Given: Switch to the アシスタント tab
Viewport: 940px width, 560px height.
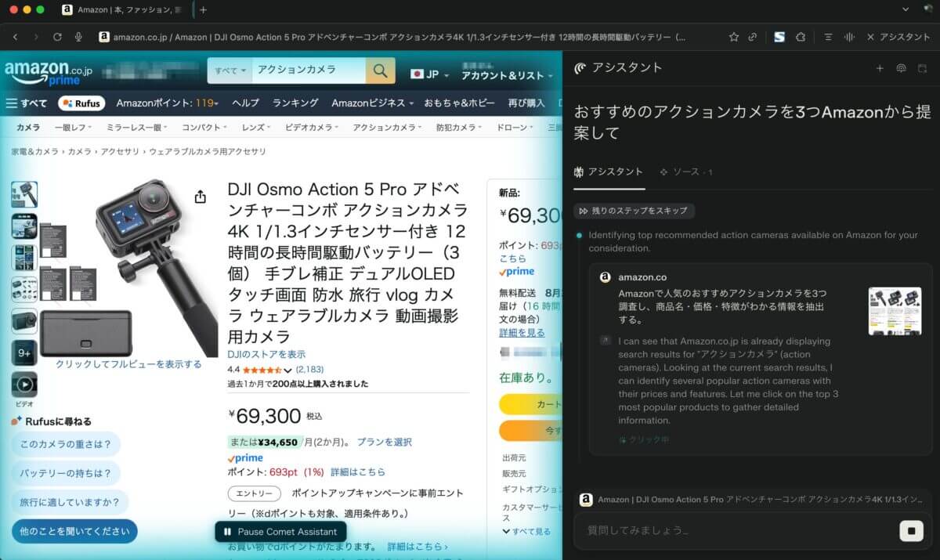Looking at the screenshot, I should click(609, 172).
